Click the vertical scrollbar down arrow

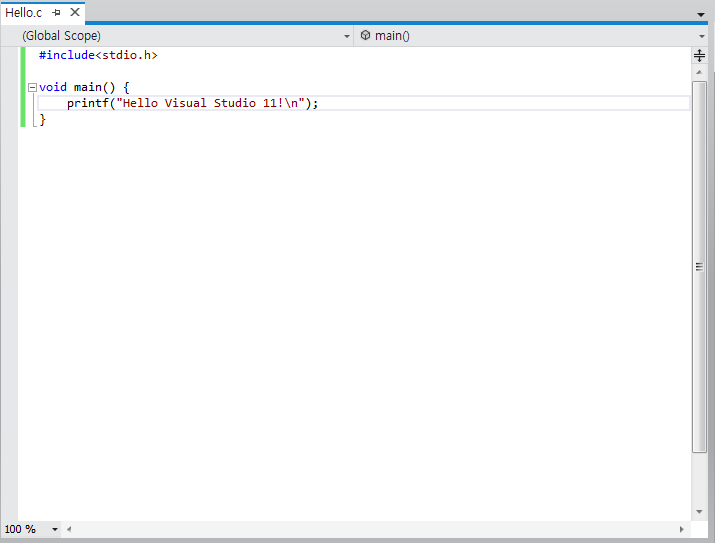699,512
